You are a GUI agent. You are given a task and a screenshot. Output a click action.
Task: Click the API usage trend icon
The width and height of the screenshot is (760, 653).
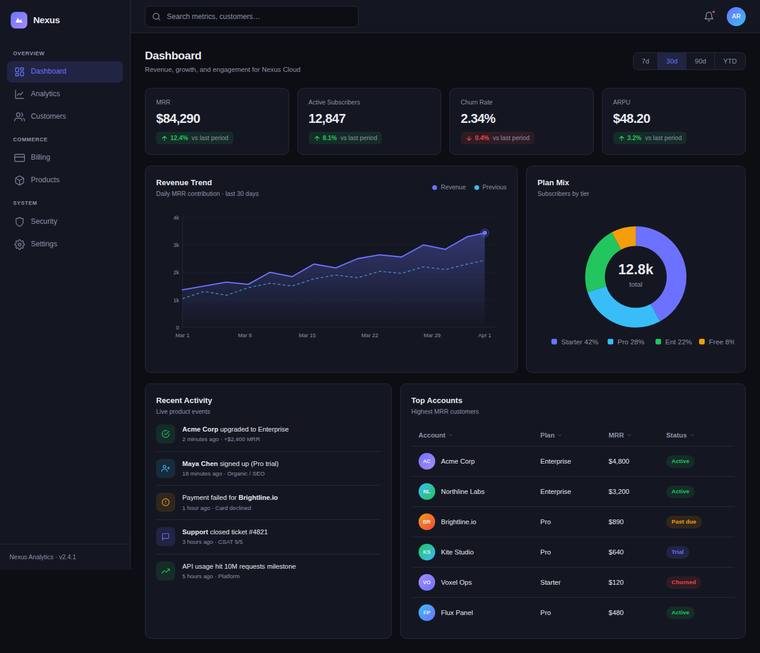click(165, 571)
